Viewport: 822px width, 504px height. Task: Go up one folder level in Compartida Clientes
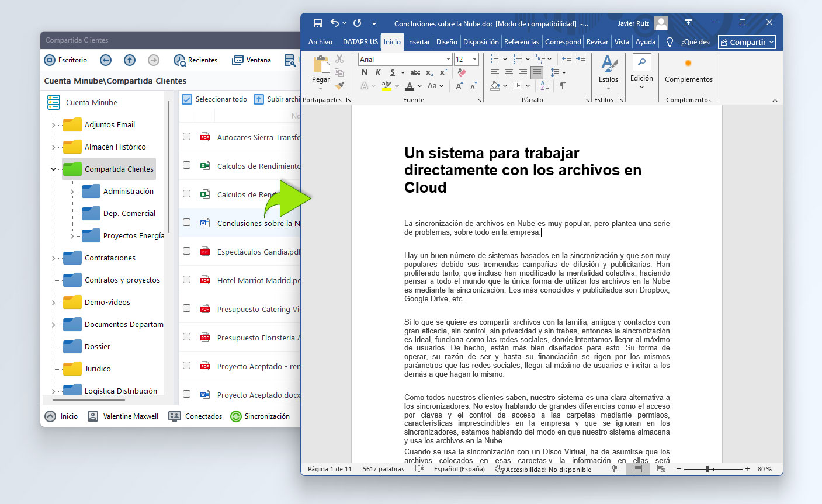click(130, 60)
